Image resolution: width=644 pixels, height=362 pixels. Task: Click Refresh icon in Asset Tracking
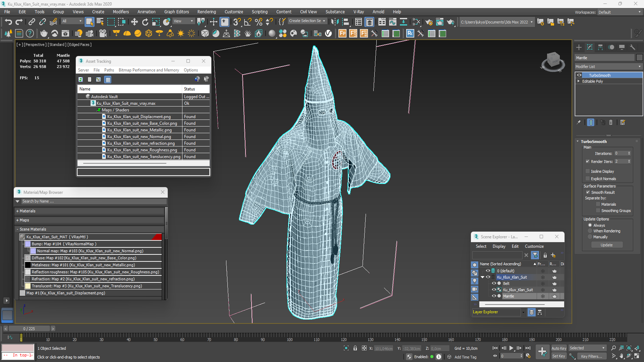point(80,79)
